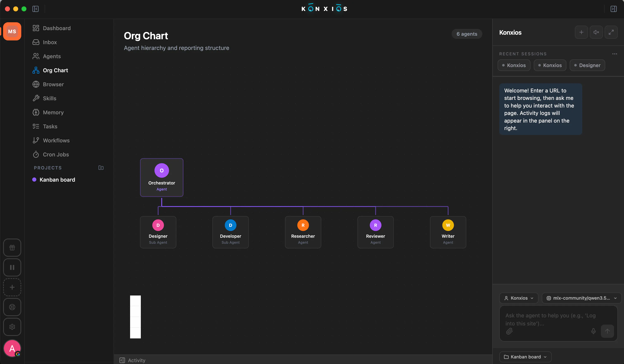Open Dashboard from the sidebar
Image resolution: width=624 pixels, height=364 pixels.
point(57,28)
